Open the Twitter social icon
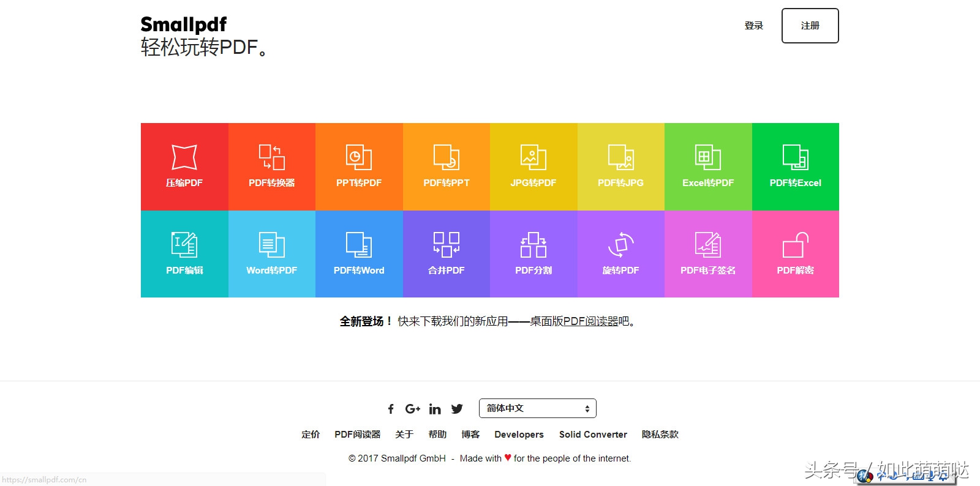980x486 pixels. pos(457,409)
